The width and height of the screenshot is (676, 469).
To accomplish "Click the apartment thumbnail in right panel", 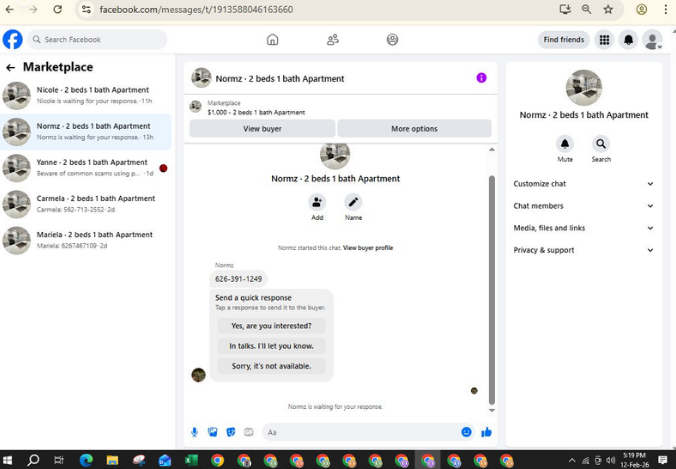I will (584, 88).
